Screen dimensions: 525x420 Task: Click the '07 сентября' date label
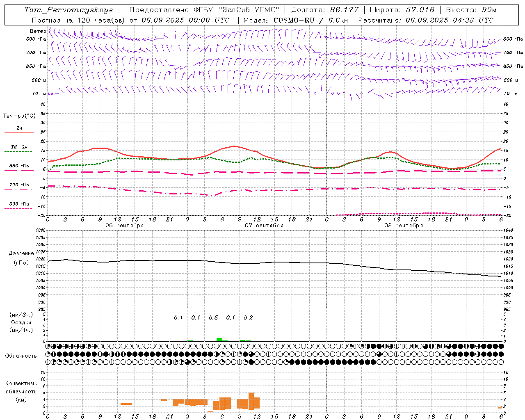[x=264, y=226]
